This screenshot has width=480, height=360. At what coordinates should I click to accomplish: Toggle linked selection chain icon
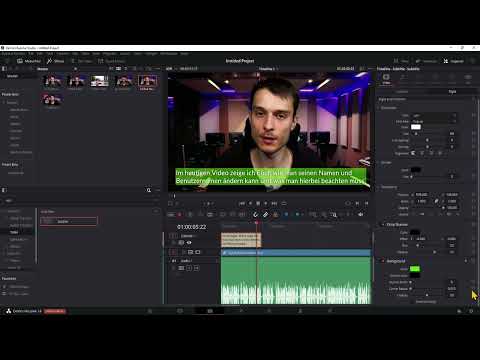[x=265, y=215]
